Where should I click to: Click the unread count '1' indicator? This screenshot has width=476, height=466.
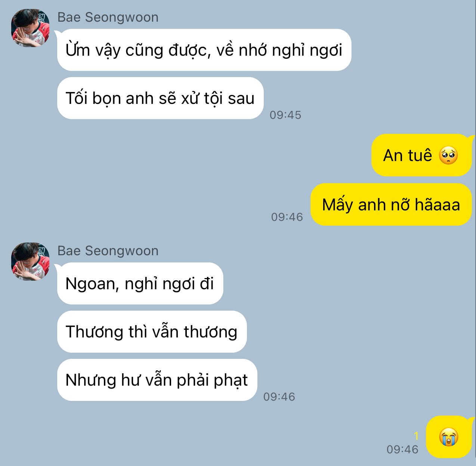[416, 436]
